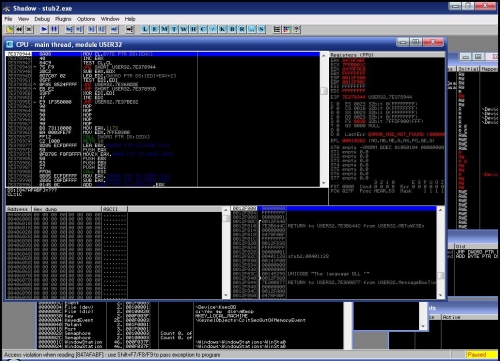Open the Debug menu
The width and height of the screenshot is (500, 361).
(42, 19)
